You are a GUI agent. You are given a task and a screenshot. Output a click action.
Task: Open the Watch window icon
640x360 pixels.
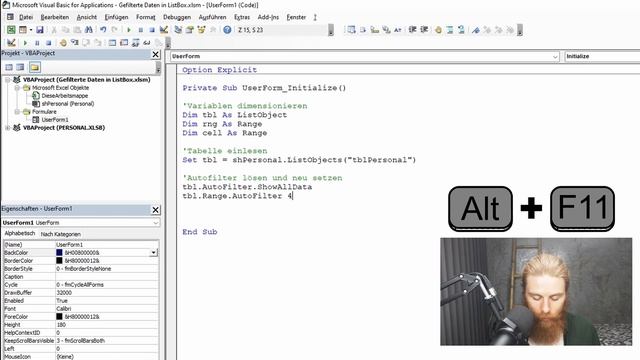coord(135,43)
